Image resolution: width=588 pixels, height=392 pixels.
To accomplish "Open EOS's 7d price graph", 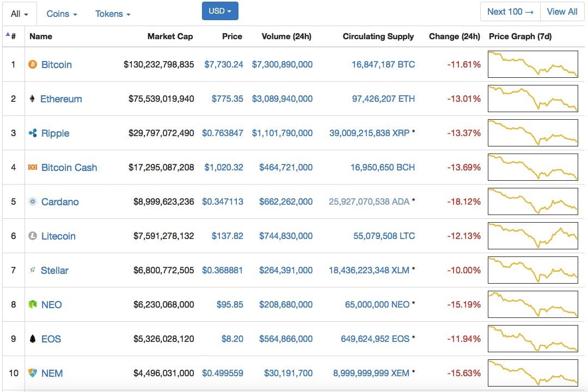I will [533, 339].
